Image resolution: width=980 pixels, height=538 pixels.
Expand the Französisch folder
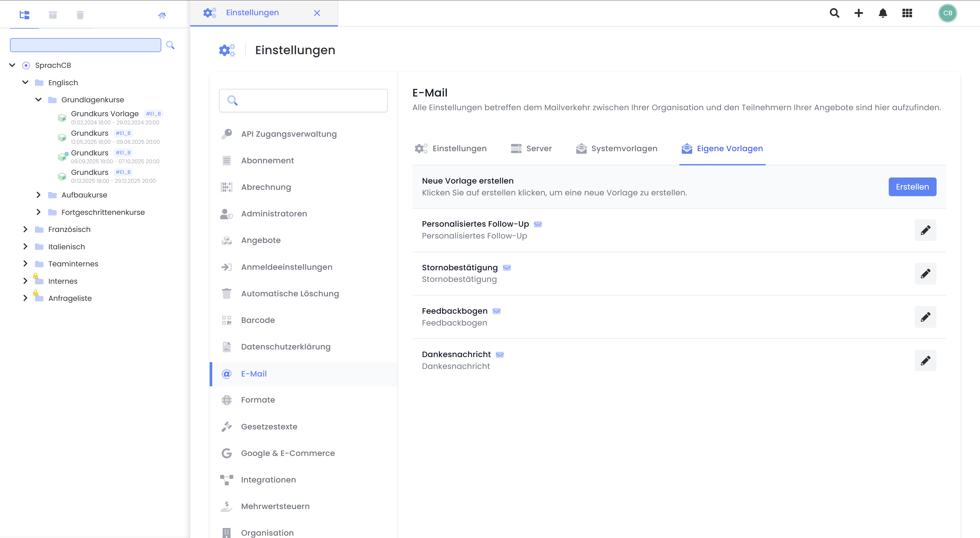(25, 229)
